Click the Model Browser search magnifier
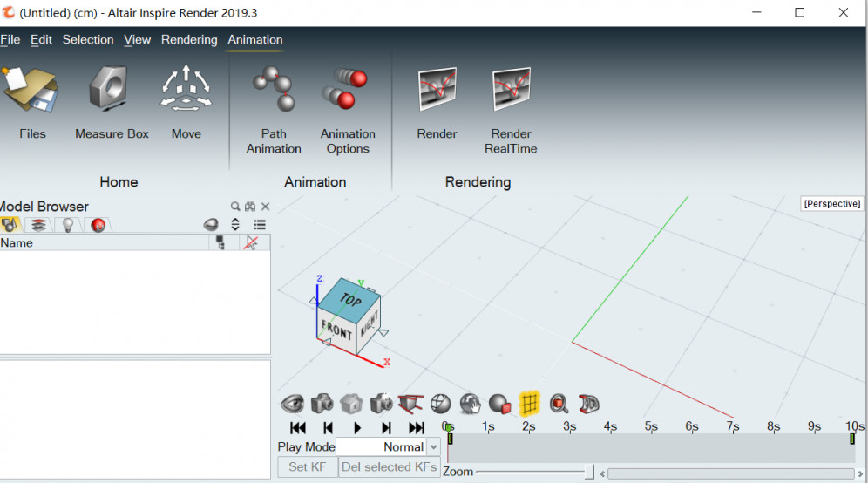868x483 pixels. pos(235,207)
